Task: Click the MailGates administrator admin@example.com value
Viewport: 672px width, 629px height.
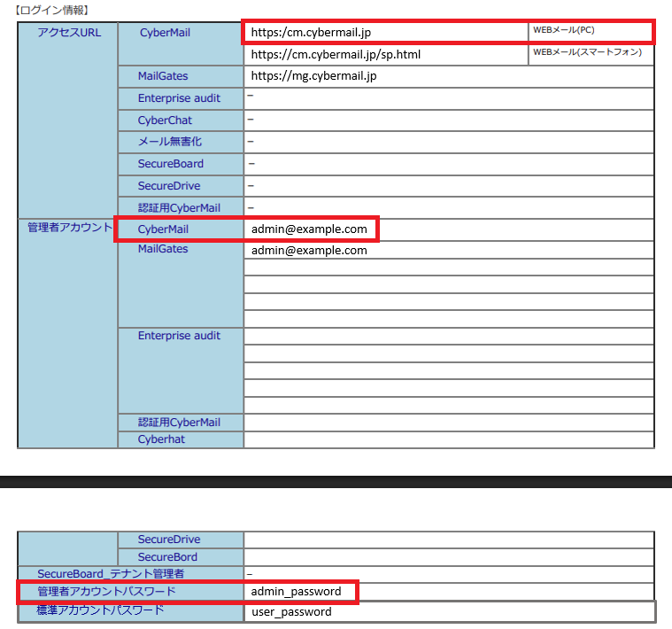Action: pos(309,251)
